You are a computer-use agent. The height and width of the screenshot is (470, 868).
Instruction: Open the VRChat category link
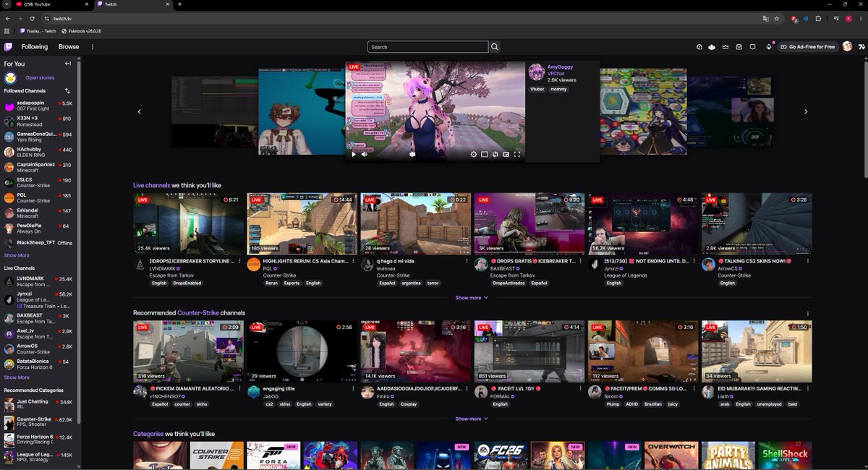[556, 73]
